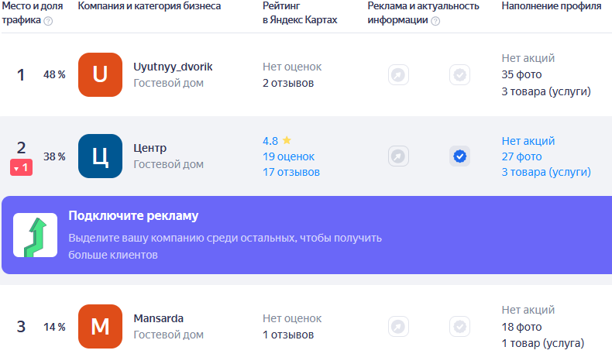The image size is (612, 364).
Task: Click the grey verification badge for Uyutnyy_dvorik
Action: (460, 74)
